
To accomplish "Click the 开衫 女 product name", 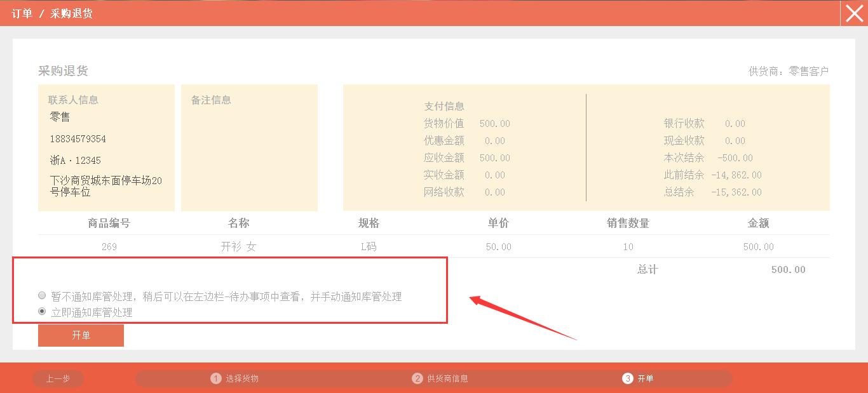I will coord(238,247).
